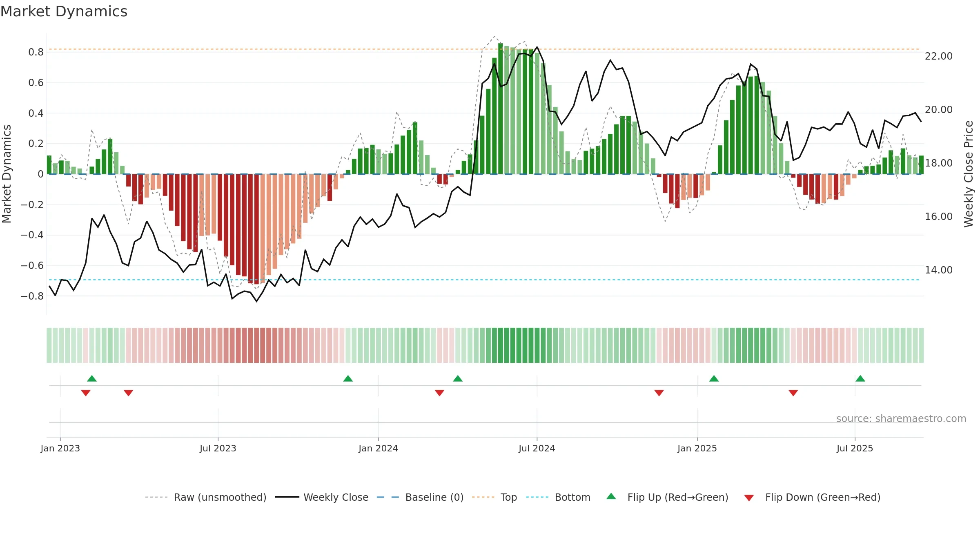Viewport: 980px width, 551px height.
Task: Click the green Flip Up legend triangle icon
Action: [611, 496]
